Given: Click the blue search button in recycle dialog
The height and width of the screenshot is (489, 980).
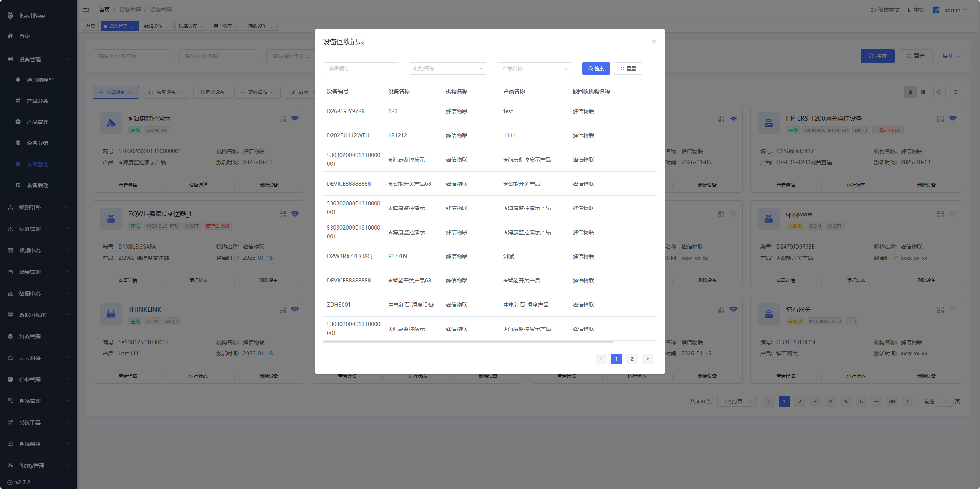Looking at the screenshot, I should click(596, 68).
